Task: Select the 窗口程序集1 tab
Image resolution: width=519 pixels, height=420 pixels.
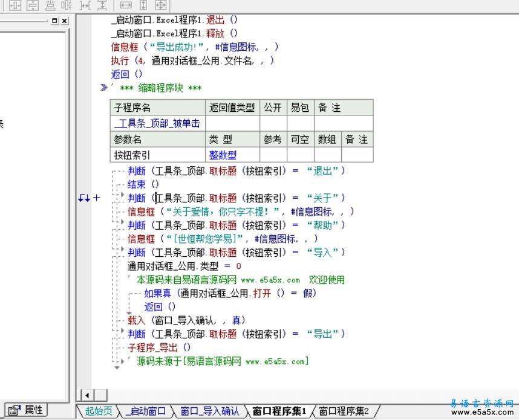Action: 279,411
